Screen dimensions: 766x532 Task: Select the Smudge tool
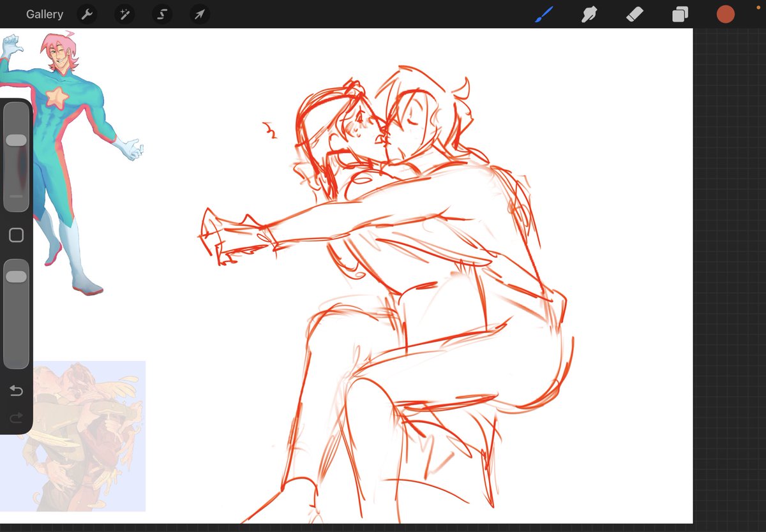point(589,14)
